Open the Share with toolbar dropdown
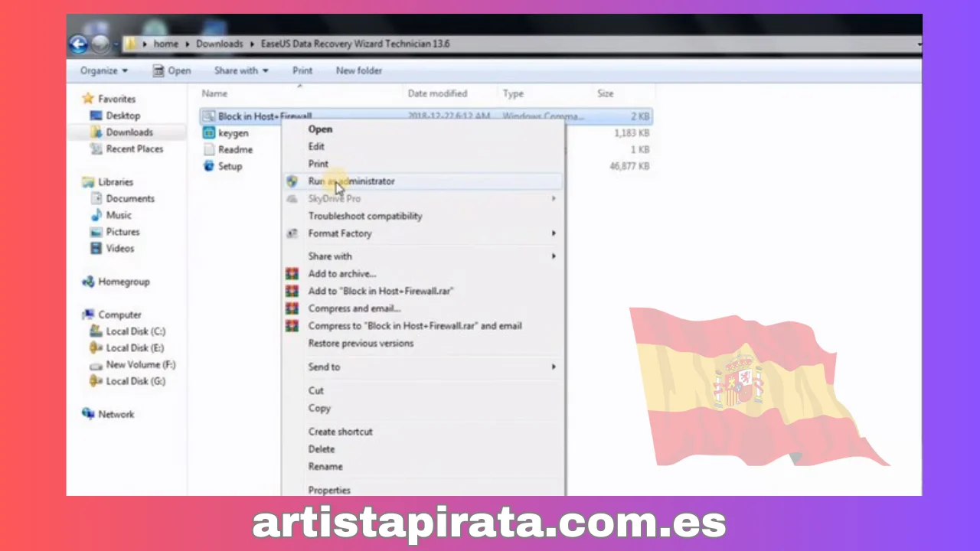 241,70
